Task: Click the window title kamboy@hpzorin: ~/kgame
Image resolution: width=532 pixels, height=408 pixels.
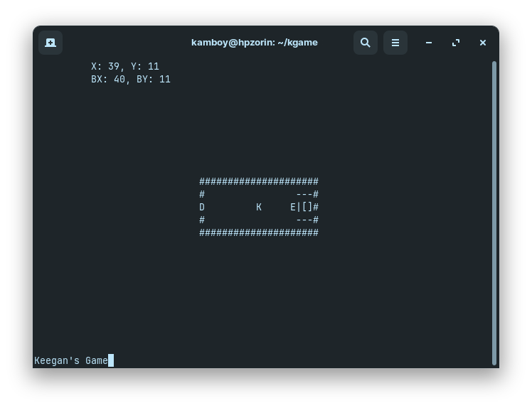Action: click(x=255, y=43)
